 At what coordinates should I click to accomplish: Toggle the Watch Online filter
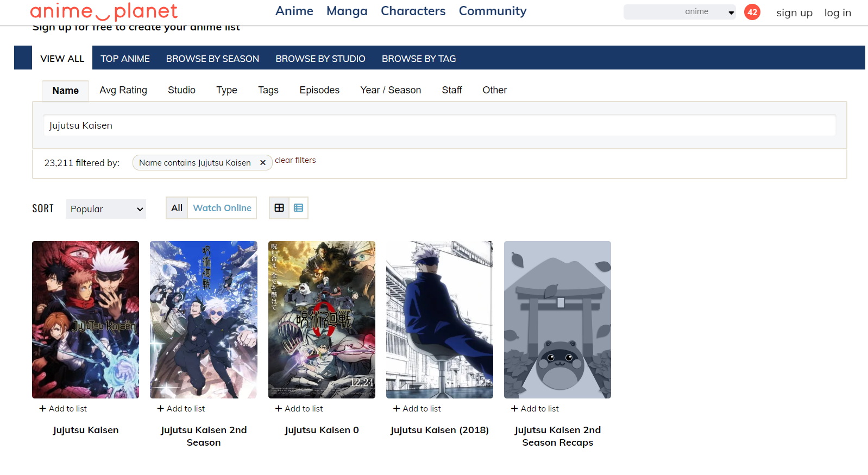click(222, 208)
